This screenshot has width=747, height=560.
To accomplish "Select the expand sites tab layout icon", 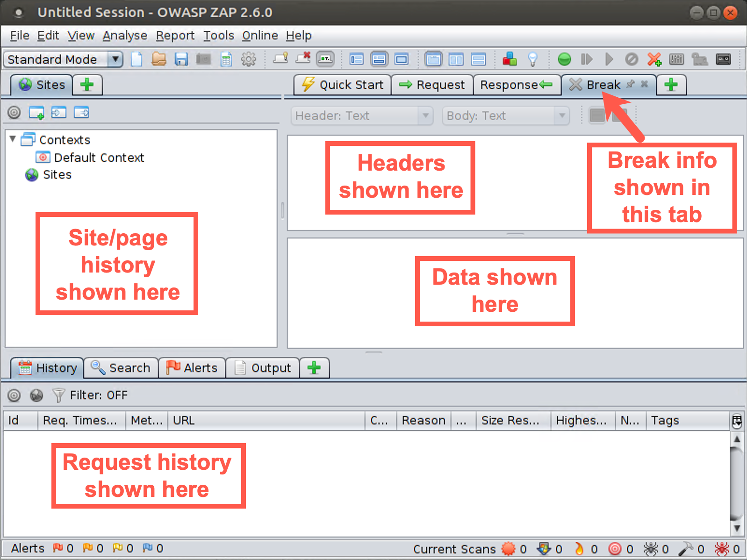I will 357,59.
